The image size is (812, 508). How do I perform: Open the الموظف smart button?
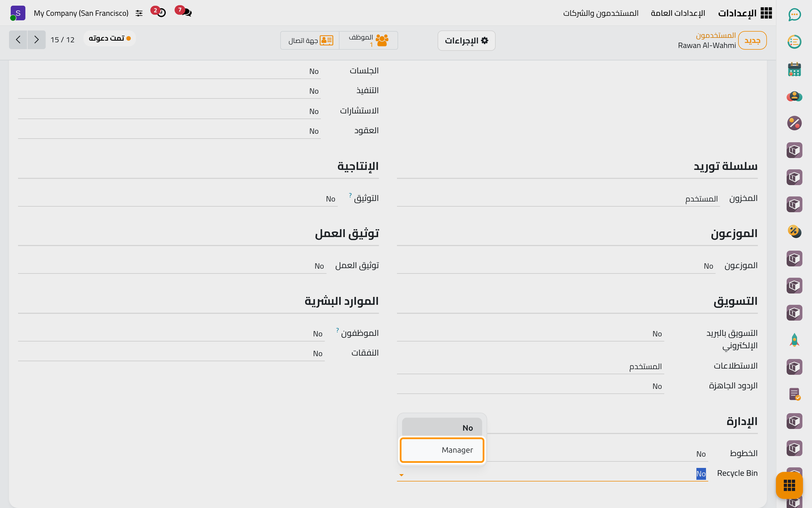(x=368, y=40)
